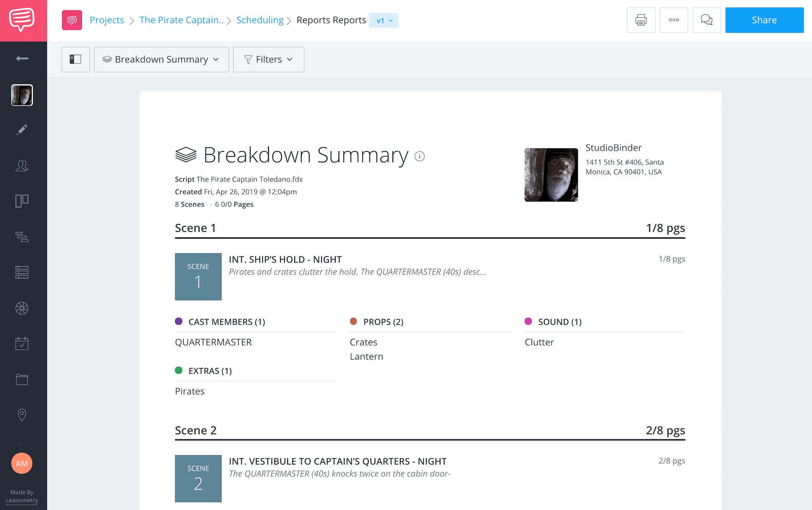The height and width of the screenshot is (510, 812).
Task: Toggle the sidebar panel layout button
Action: 76,59
